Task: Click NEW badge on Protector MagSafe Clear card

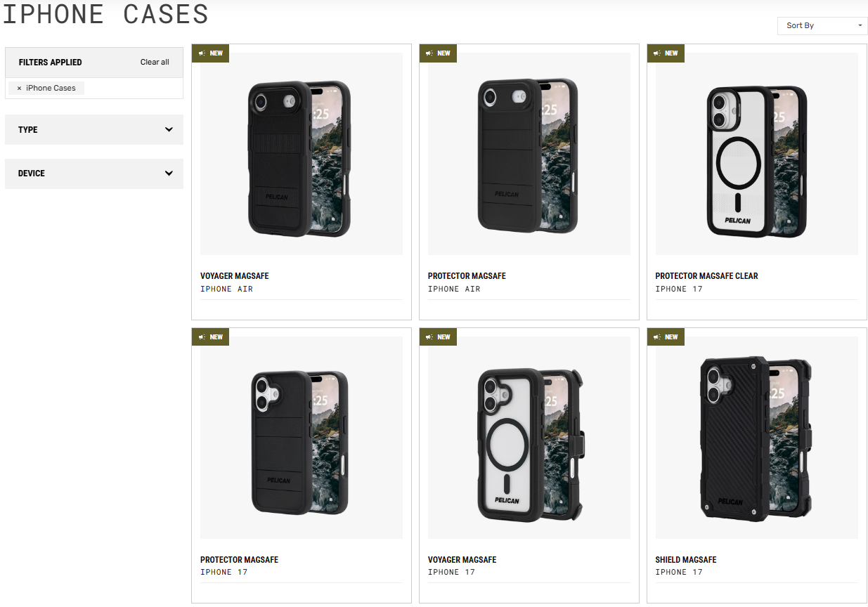Action: (x=666, y=53)
